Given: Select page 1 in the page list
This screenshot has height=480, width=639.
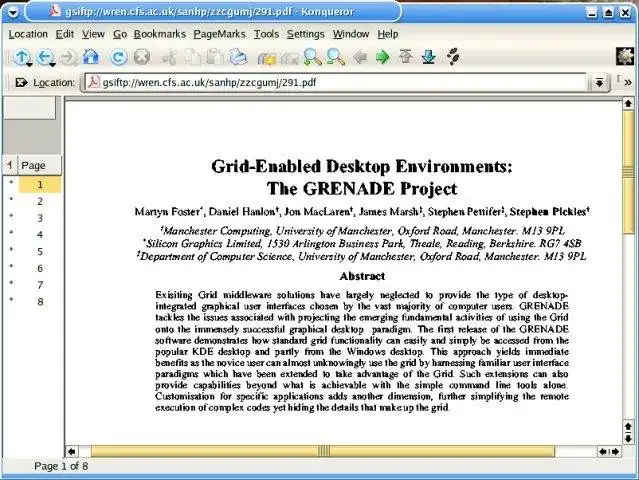Looking at the screenshot, I should pos(40,185).
